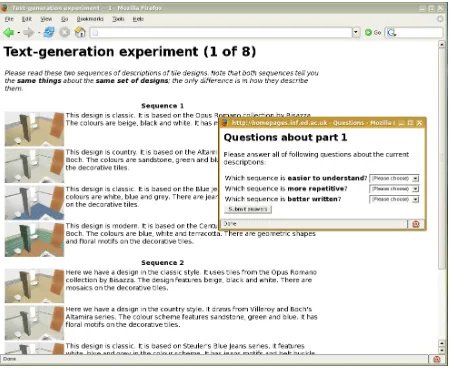The width and height of the screenshot is (450, 368).
Task: Open the Home page icon
Action: (80, 32)
